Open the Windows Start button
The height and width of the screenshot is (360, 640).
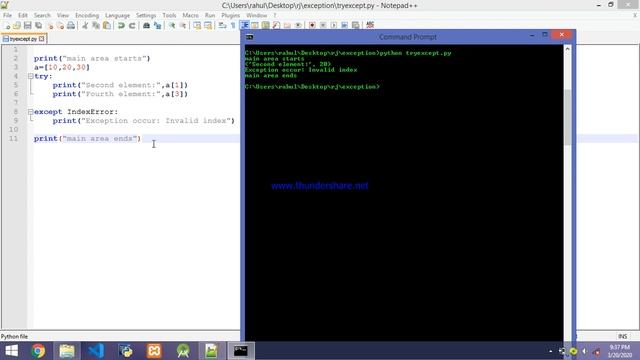(x=11, y=351)
